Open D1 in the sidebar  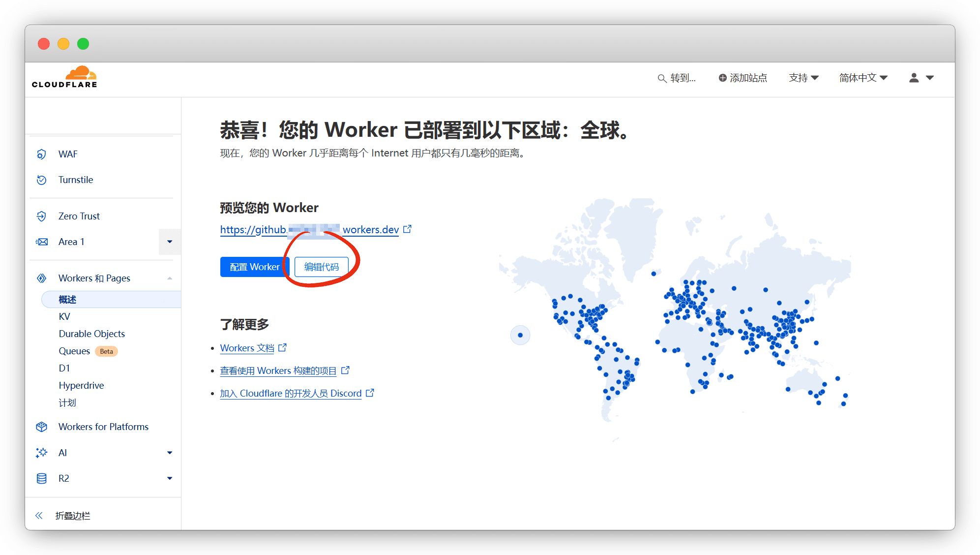point(64,368)
